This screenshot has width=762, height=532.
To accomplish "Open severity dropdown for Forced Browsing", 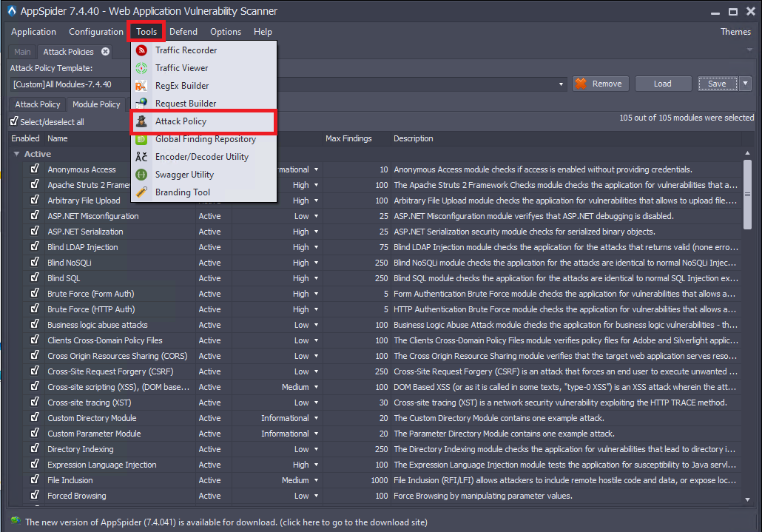I will [x=317, y=496].
